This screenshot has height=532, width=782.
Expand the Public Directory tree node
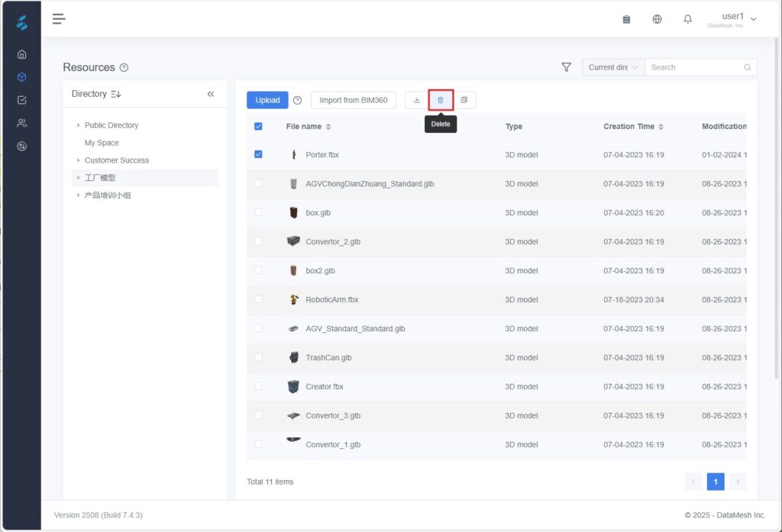[x=78, y=125]
